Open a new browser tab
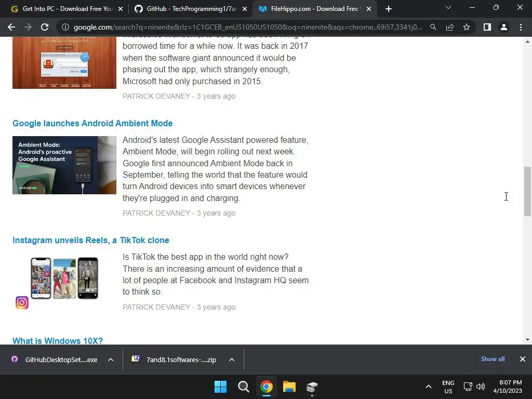The image size is (532, 399). [389, 9]
